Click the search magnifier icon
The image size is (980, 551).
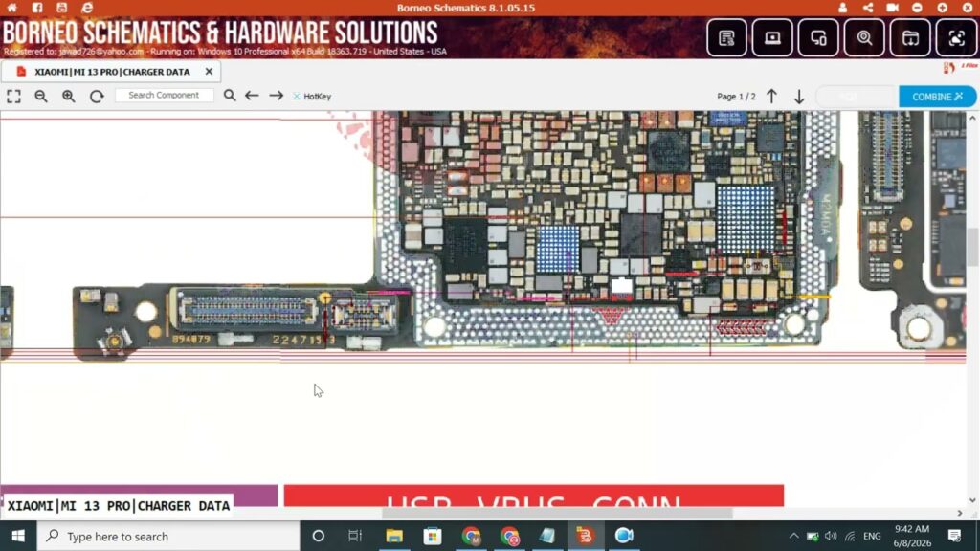pos(230,96)
